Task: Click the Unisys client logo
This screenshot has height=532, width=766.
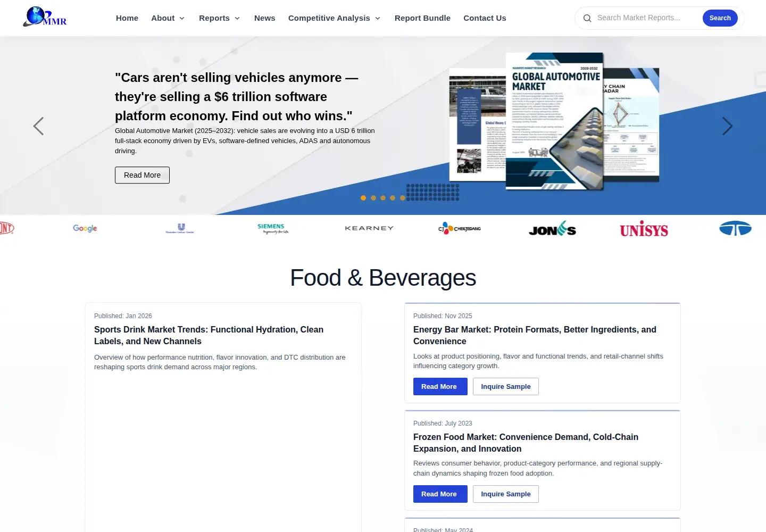Action: tap(644, 229)
